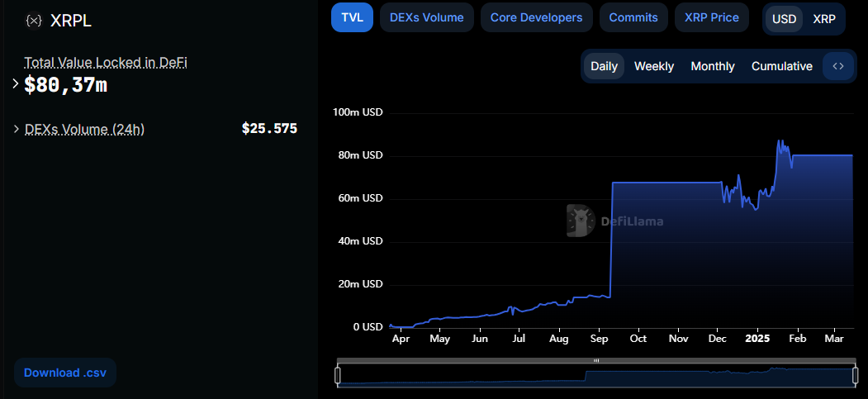Select the Daily interval tab
868x399 pixels.
604,66
